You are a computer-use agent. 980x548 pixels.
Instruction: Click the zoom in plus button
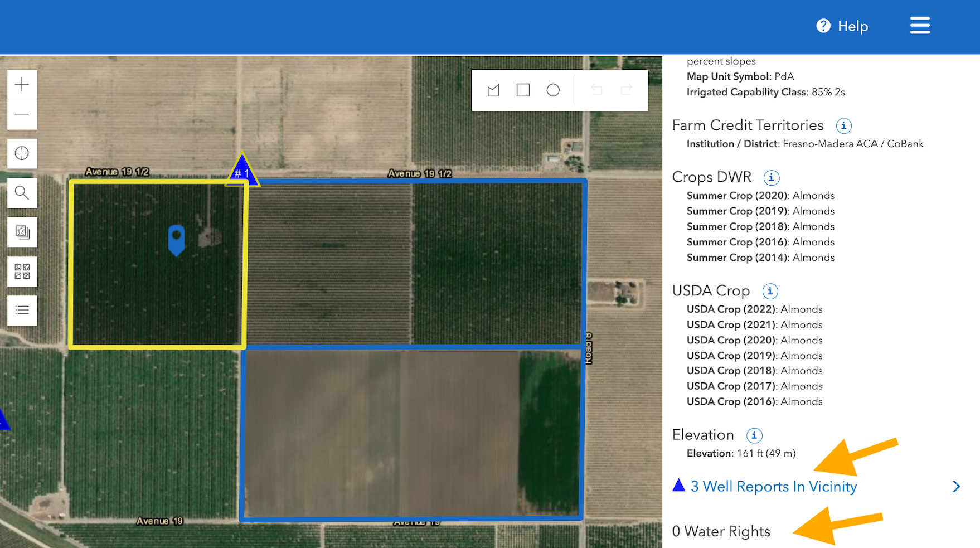22,85
